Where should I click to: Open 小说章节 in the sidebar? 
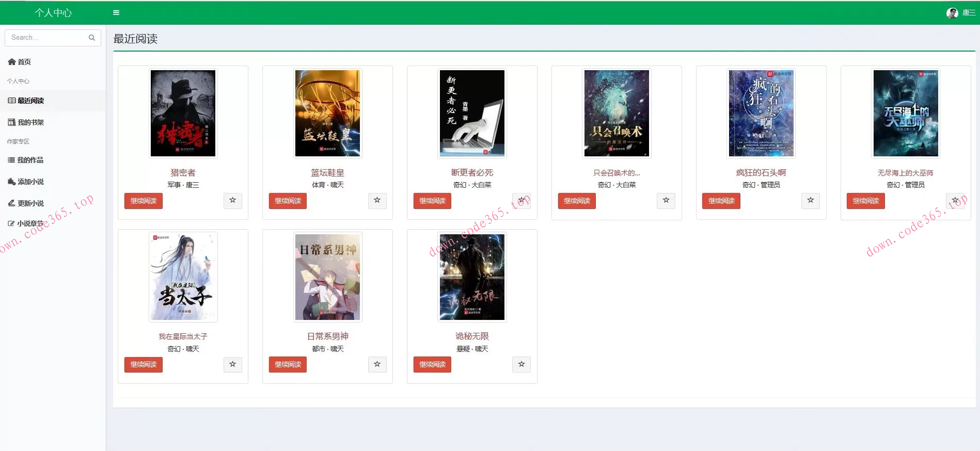pos(53,223)
